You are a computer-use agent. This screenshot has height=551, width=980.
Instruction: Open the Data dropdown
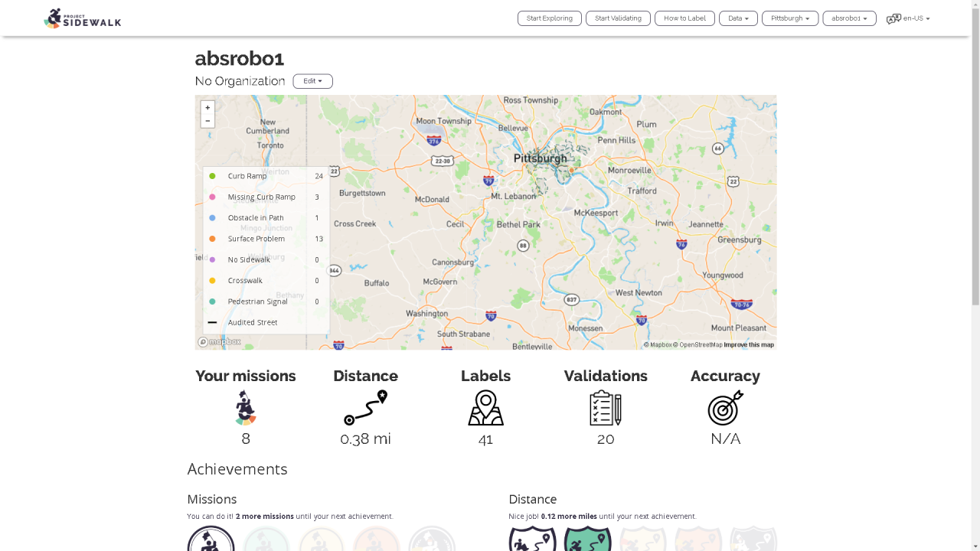[738, 18]
